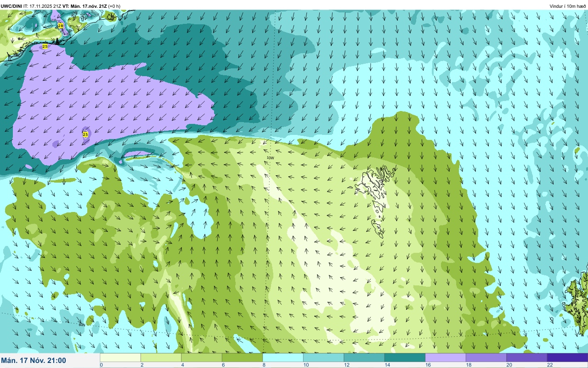Click the 14–16 m/s dark teal legend swatch

(x=405, y=357)
